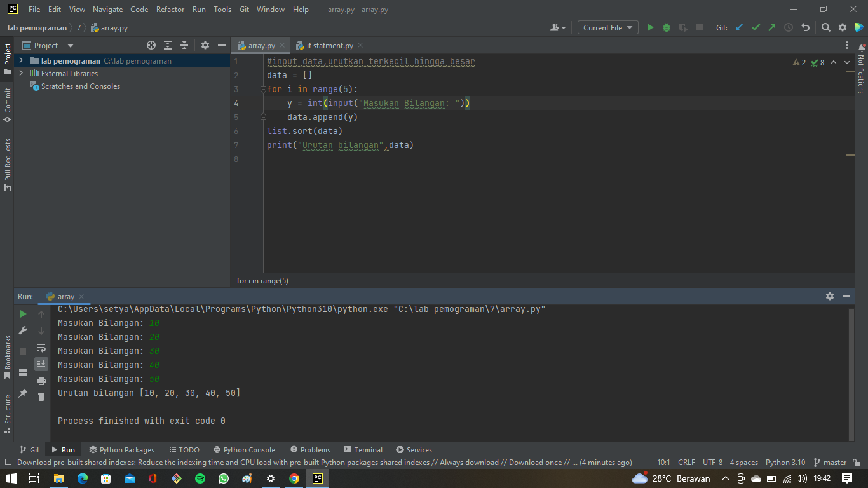
Task: Change UTF-8 file encoding in status bar
Action: (x=712, y=463)
